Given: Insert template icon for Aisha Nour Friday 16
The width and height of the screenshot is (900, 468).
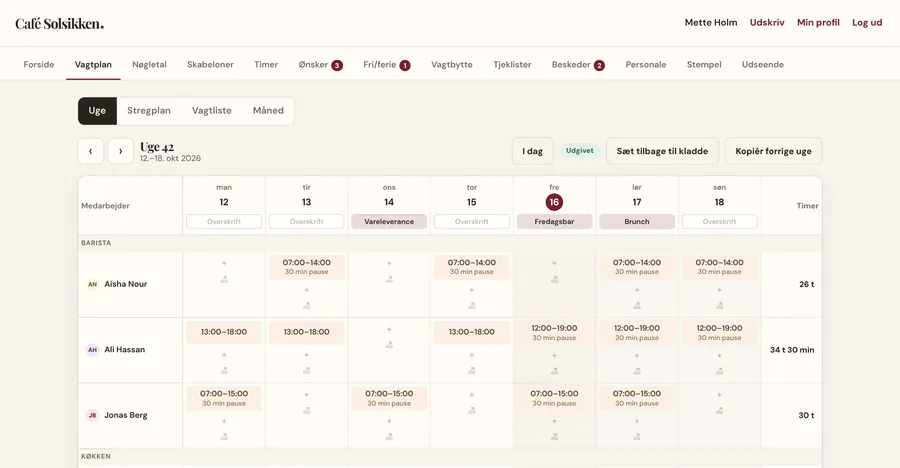Looking at the screenshot, I should point(554,279).
